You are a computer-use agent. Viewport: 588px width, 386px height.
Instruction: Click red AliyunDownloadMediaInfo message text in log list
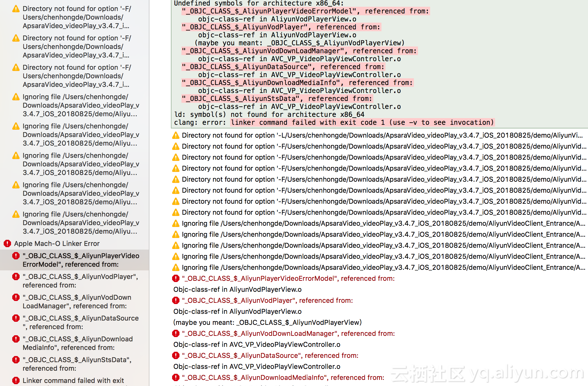pyautogui.click(x=283, y=377)
